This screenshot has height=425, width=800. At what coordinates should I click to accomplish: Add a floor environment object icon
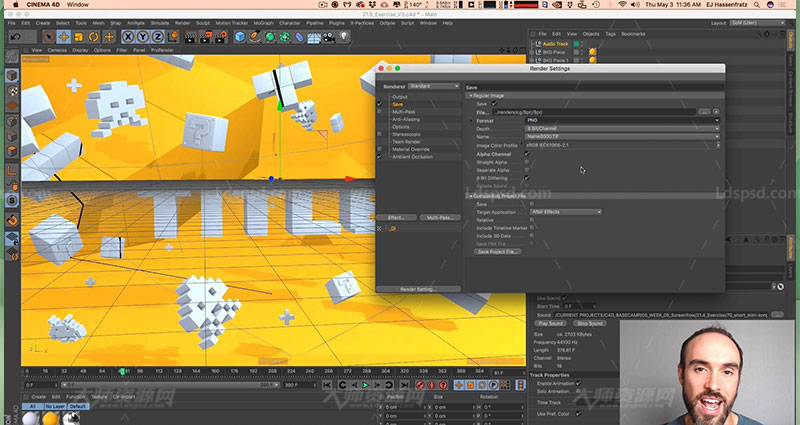pyautogui.click(x=314, y=37)
